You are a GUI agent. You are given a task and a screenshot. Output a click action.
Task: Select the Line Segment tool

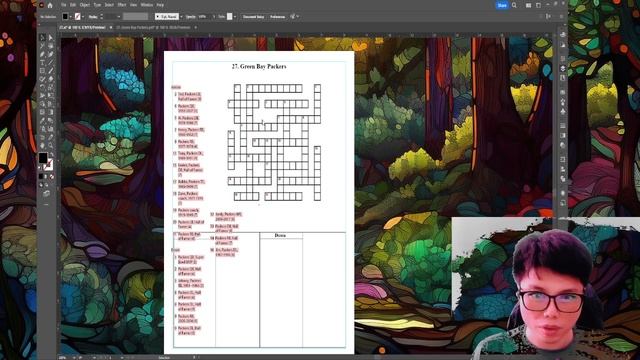pyautogui.click(x=51, y=62)
